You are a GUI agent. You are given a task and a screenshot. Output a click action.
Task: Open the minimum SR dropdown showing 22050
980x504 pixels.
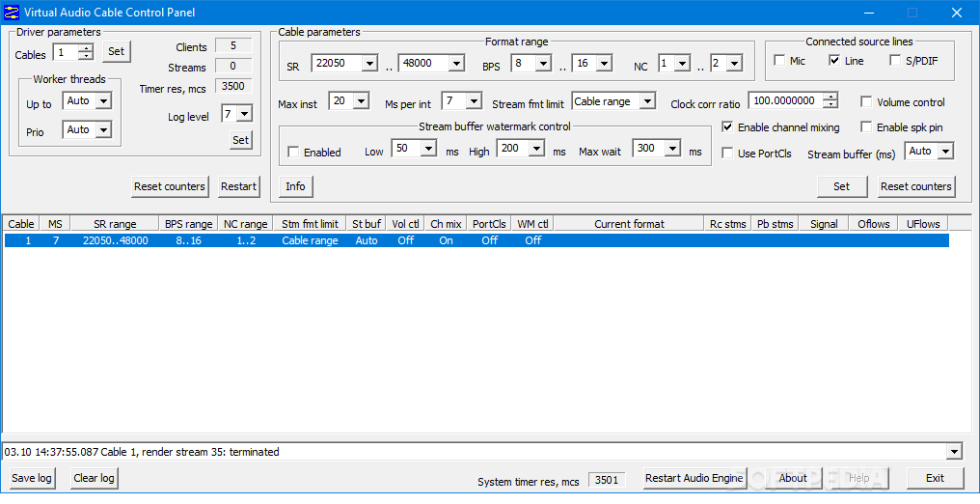click(x=369, y=63)
